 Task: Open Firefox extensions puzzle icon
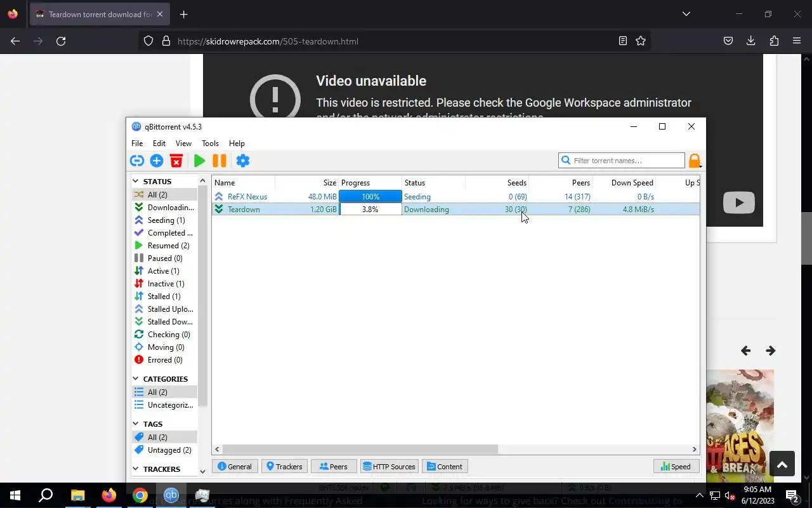(774, 41)
